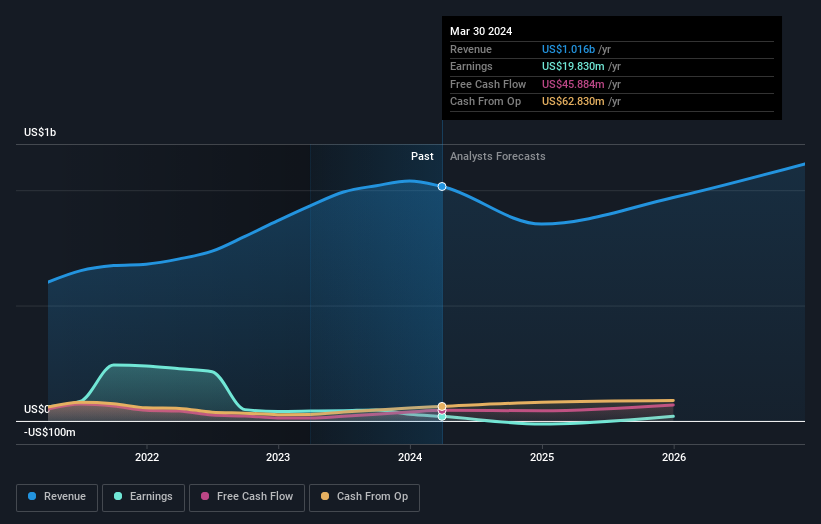Click the 2025 x-axis label
This screenshot has height=524, width=821.
coord(542,457)
